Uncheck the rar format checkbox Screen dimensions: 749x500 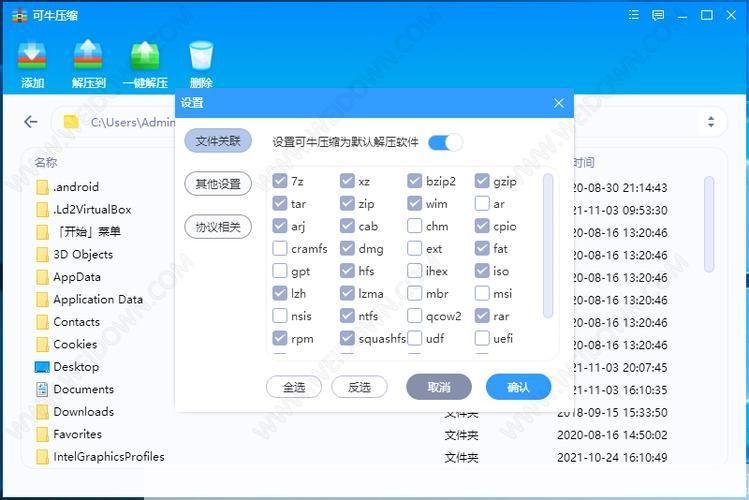tap(482, 316)
